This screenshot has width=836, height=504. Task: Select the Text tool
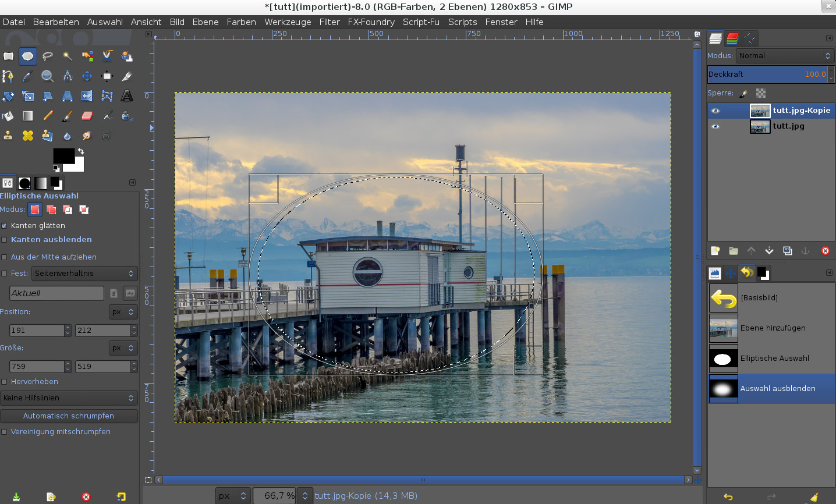126,96
